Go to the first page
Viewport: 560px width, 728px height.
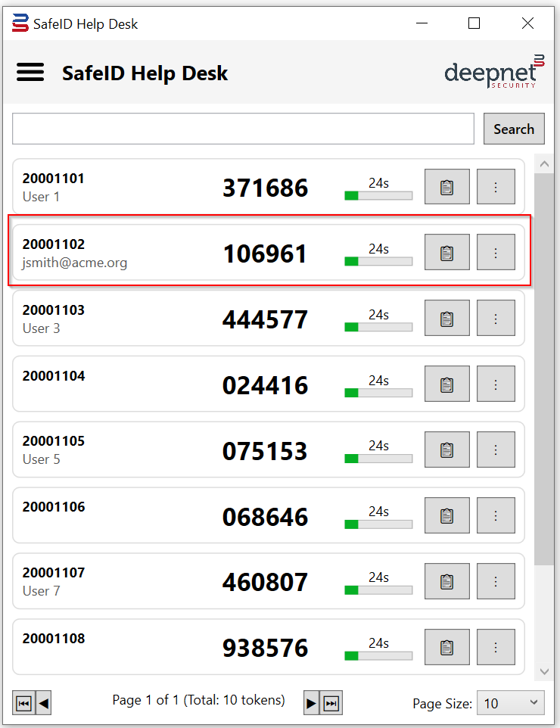click(23, 703)
